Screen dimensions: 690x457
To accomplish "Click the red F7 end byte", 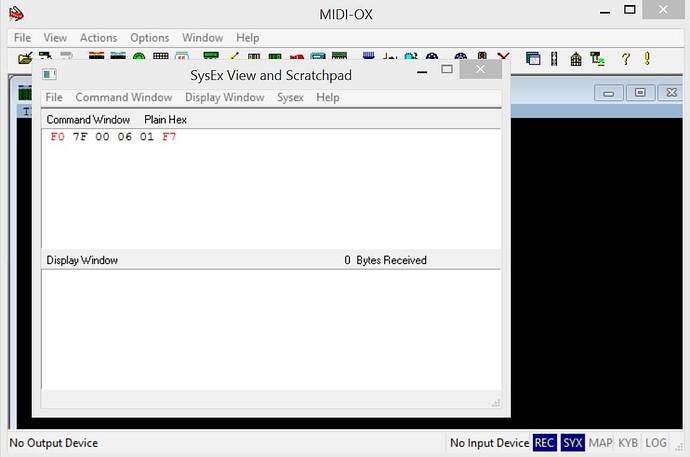I will tap(169, 137).
